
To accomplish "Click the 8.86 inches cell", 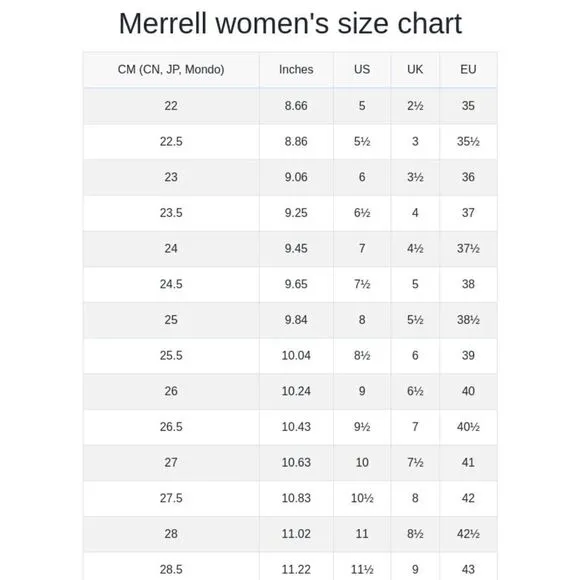I will pos(296,142).
